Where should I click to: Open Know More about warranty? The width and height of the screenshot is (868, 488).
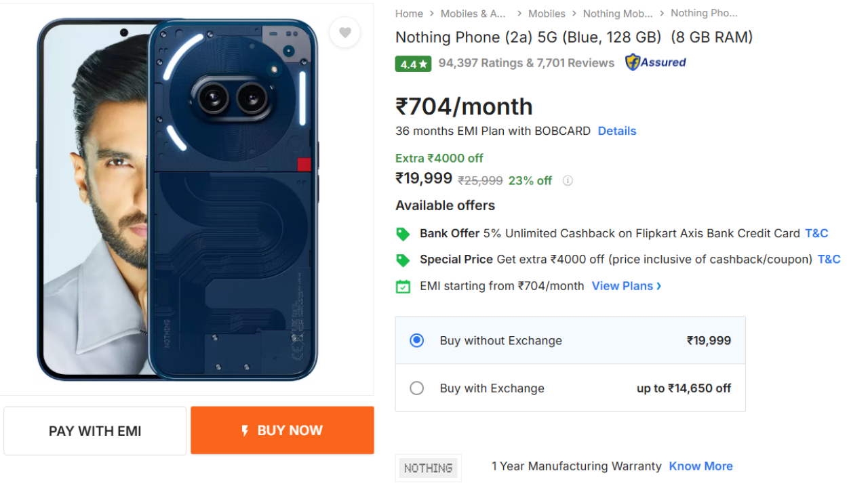click(x=701, y=466)
